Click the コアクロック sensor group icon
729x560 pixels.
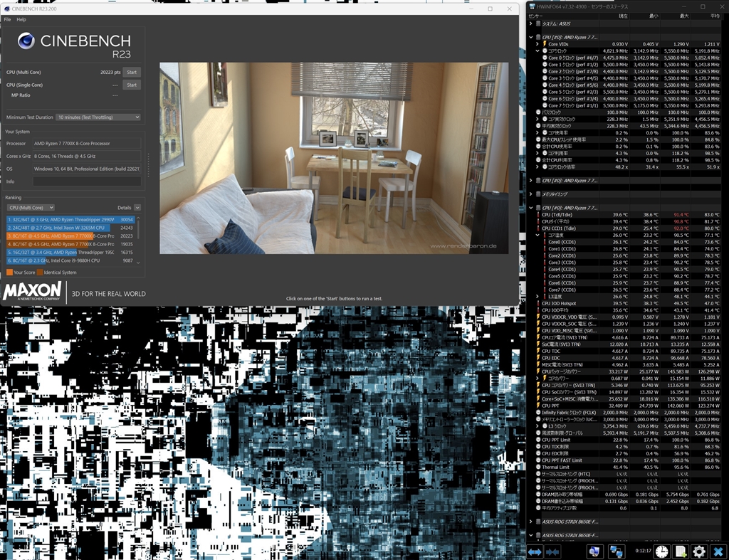point(544,51)
